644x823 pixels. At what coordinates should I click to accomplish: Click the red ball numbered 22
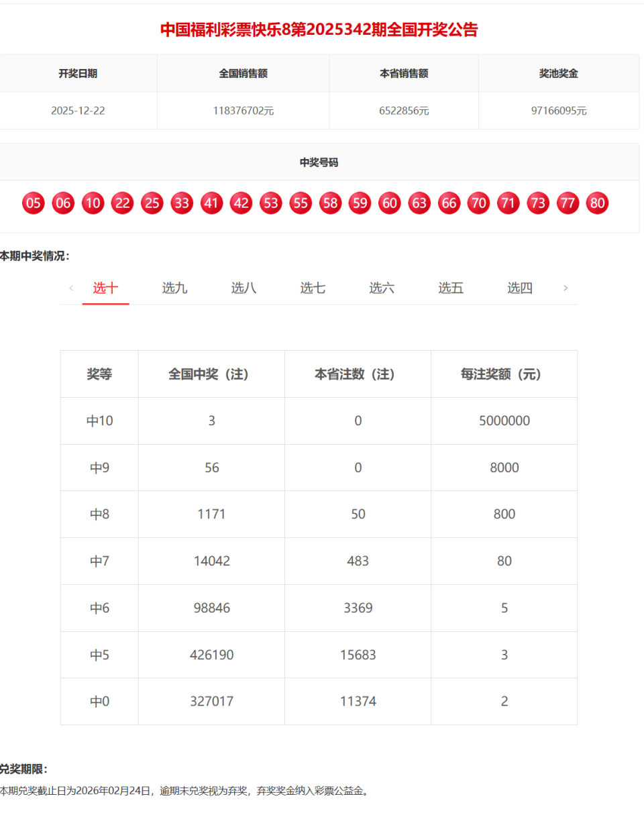point(122,203)
